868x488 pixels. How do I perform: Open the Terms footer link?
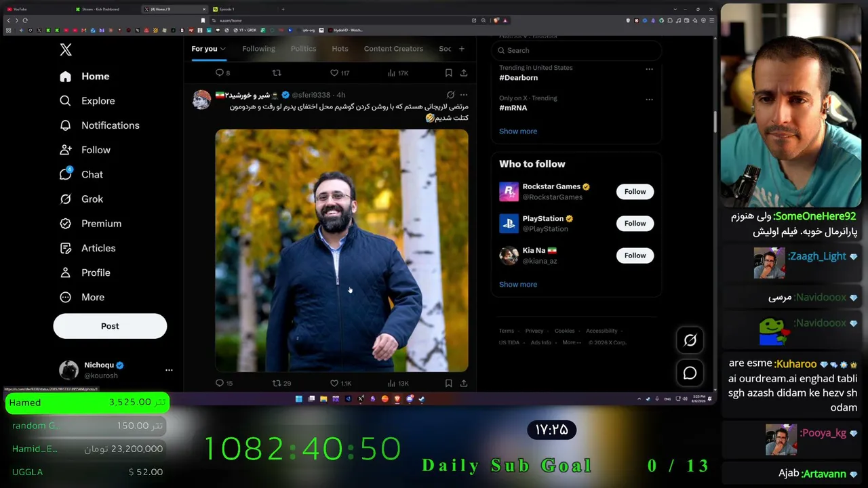tap(507, 331)
